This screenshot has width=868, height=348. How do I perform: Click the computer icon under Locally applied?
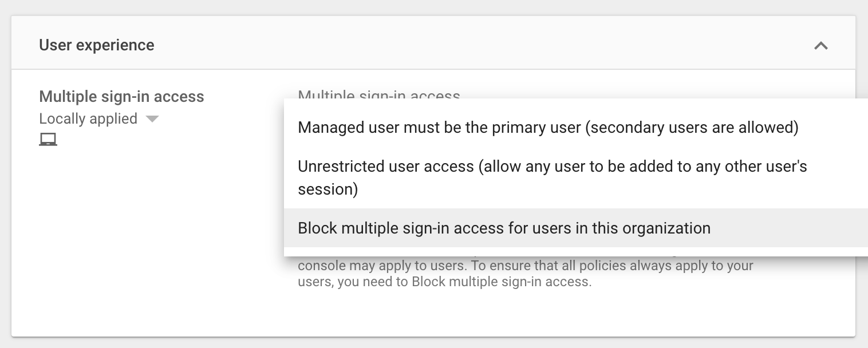[48, 139]
